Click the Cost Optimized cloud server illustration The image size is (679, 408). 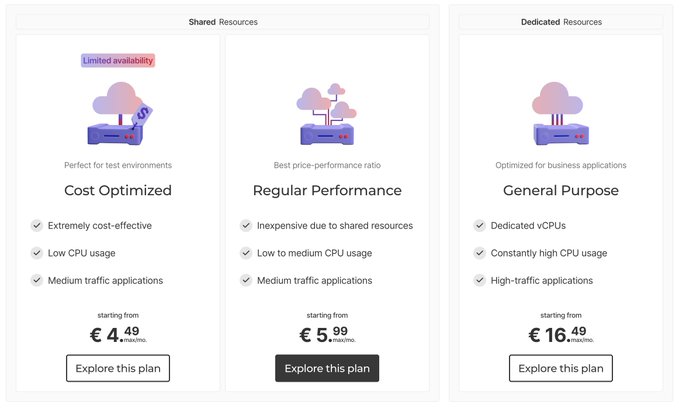click(120, 113)
